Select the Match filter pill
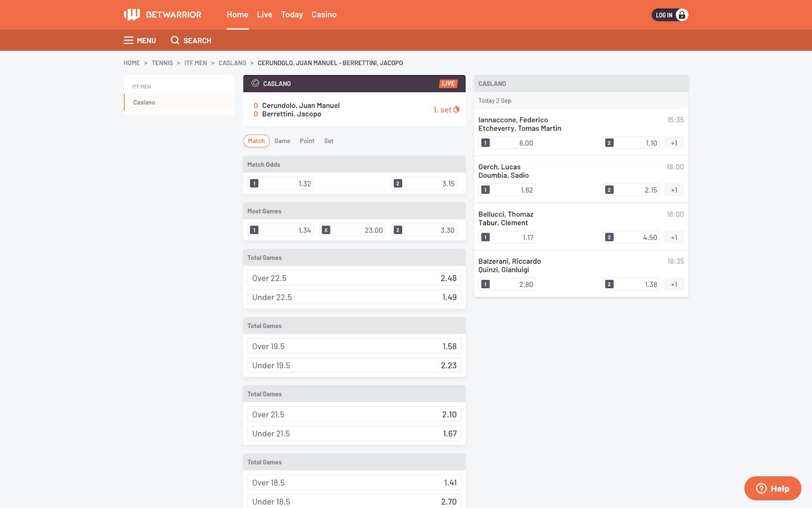812x508 pixels. coord(256,141)
